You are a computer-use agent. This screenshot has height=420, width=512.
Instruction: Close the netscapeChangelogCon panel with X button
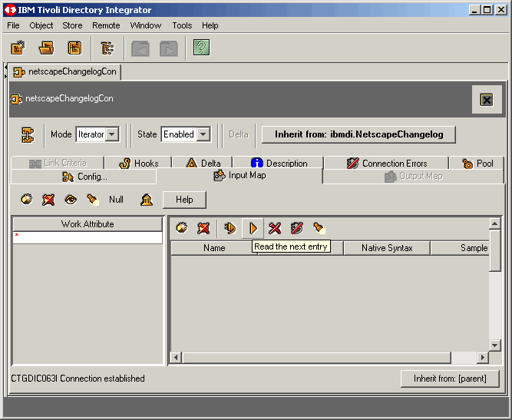point(486,100)
